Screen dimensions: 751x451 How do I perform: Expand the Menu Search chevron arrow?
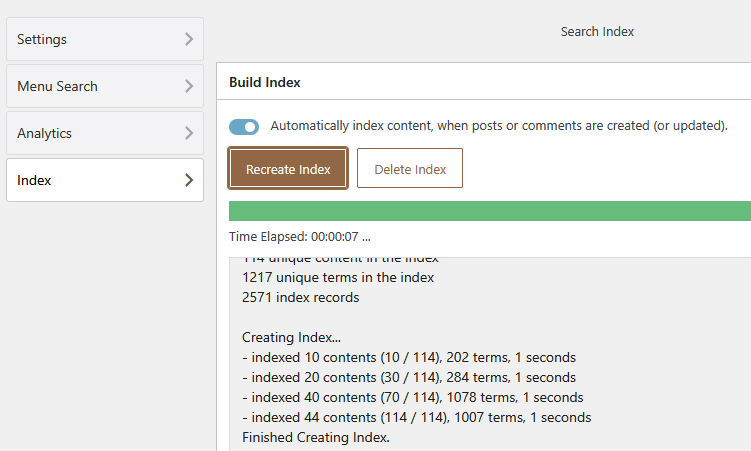(189, 86)
